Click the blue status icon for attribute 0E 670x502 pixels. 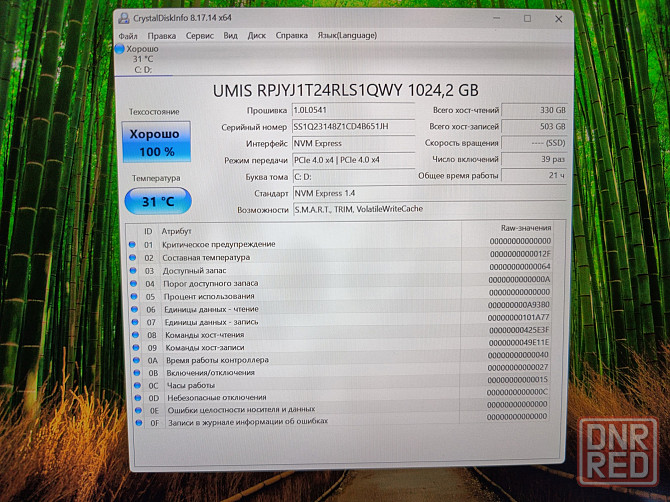138,410
